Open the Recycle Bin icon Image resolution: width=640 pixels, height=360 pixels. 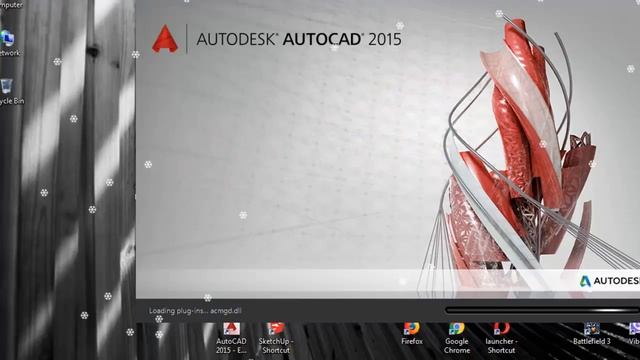coord(11,92)
